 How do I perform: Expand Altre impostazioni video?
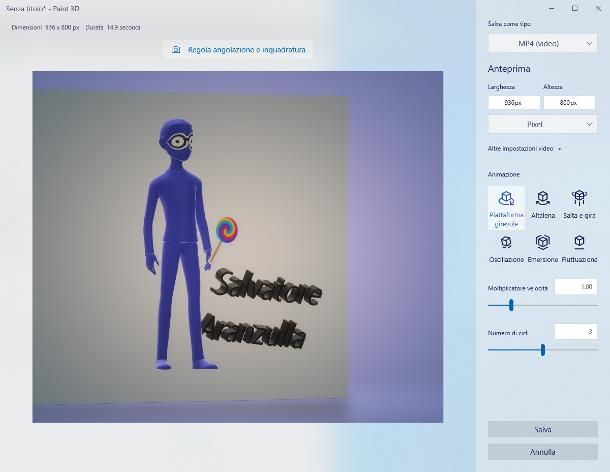tap(524, 149)
